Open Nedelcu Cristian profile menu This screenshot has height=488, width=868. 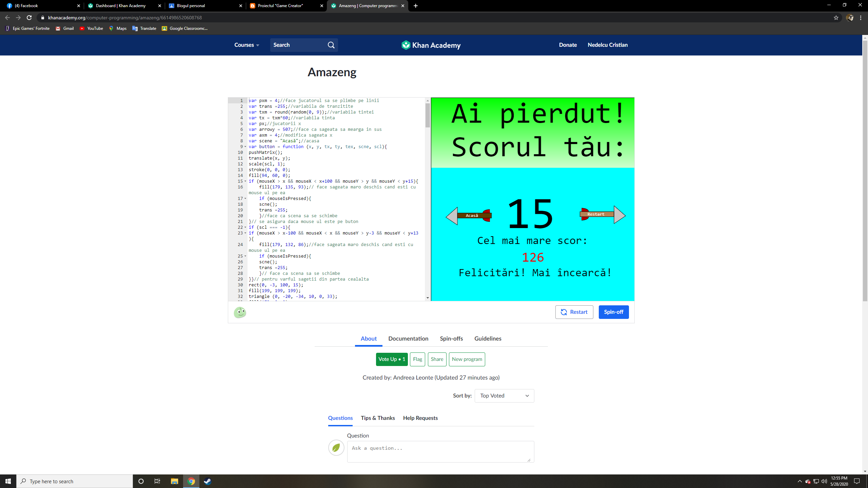(x=608, y=45)
